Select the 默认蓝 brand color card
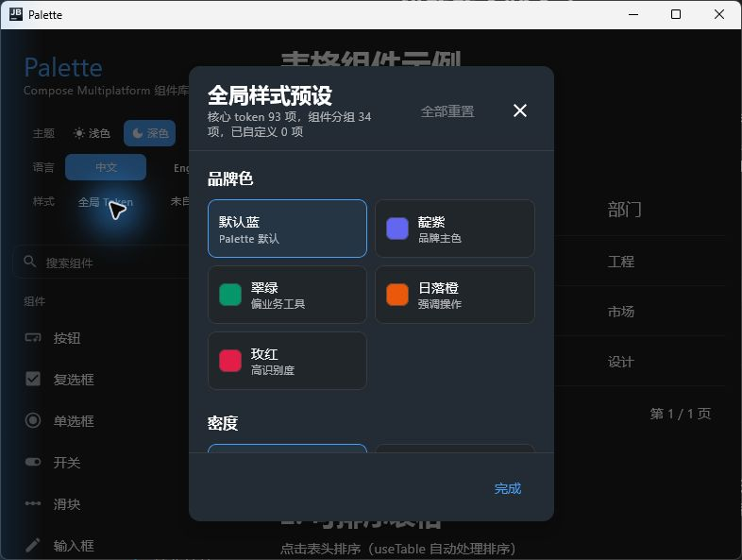Image resolution: width=742 pixels, height=560 pixels. pos(287,229)
